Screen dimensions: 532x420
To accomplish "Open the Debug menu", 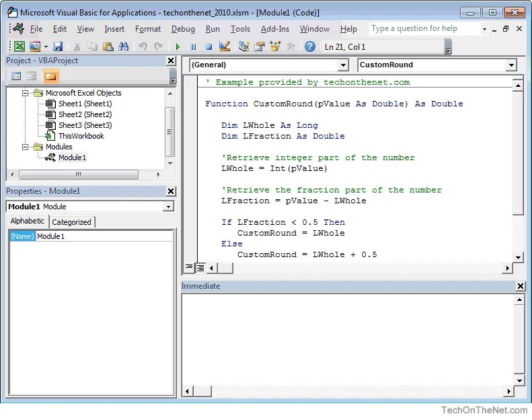I will click(183, 29).
